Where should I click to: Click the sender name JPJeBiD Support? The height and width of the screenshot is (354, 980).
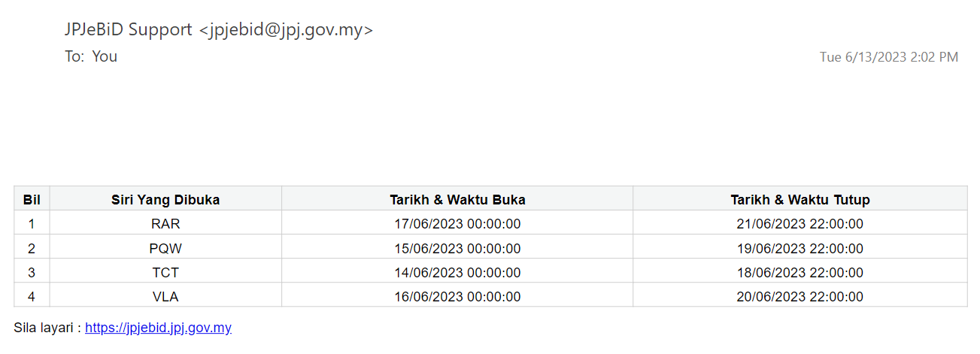pyautogui.click(x=129, y=29)
